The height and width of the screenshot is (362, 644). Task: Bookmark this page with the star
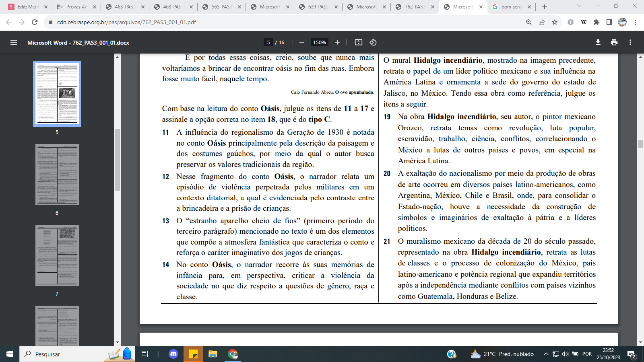(x=555, y=22)
